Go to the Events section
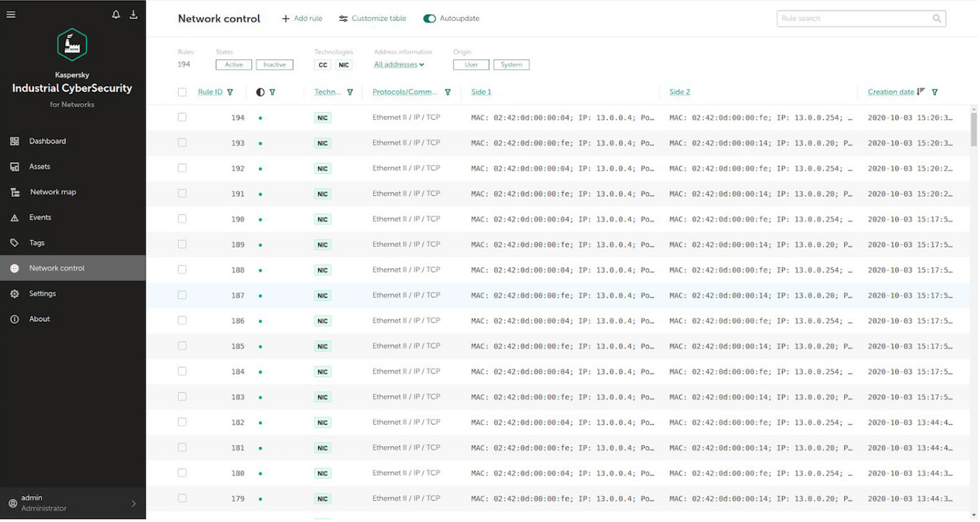 click(x=40, y=218)
